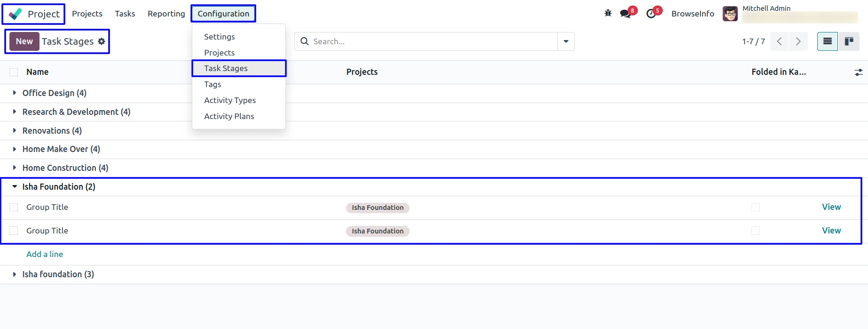
Task: Click the Project app logo
Action: [16, 14]
